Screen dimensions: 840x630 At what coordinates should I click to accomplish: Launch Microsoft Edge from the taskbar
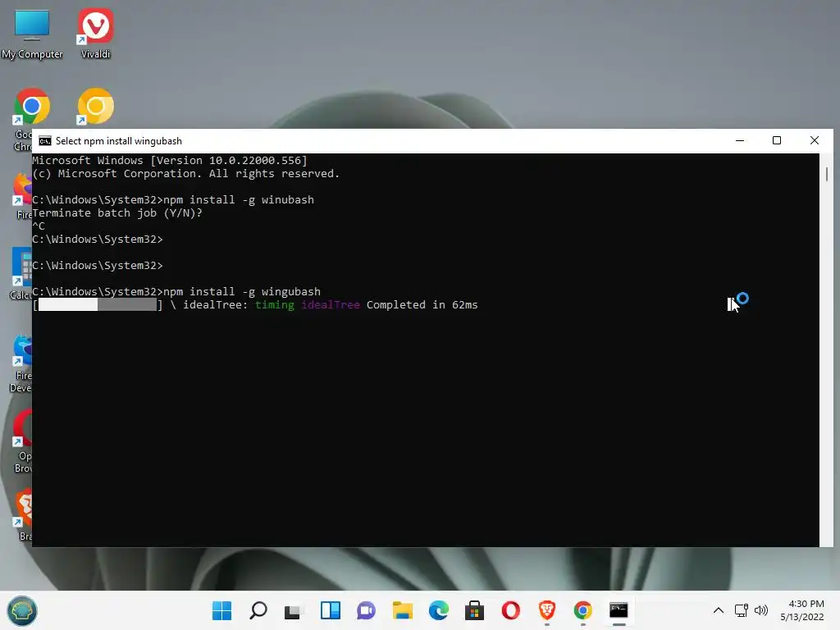(439, 610)
